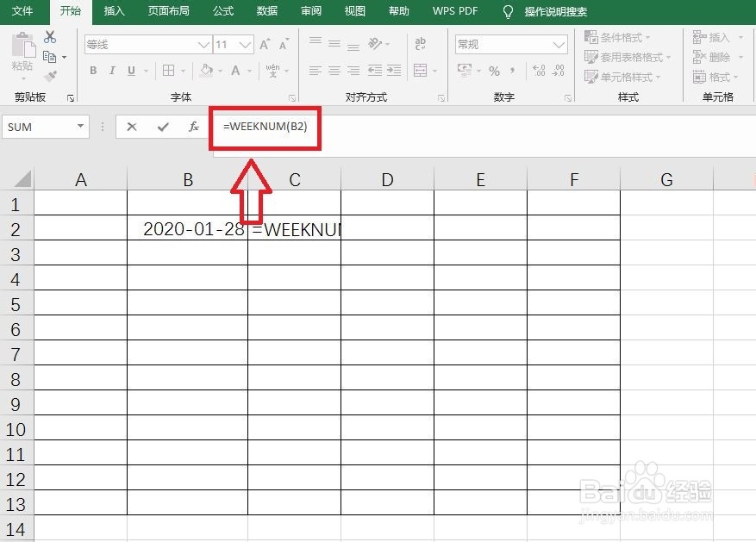Align text to middle of cell
Image resolution: width=756 pixels, height=542 pixels.
coord(334,44)
